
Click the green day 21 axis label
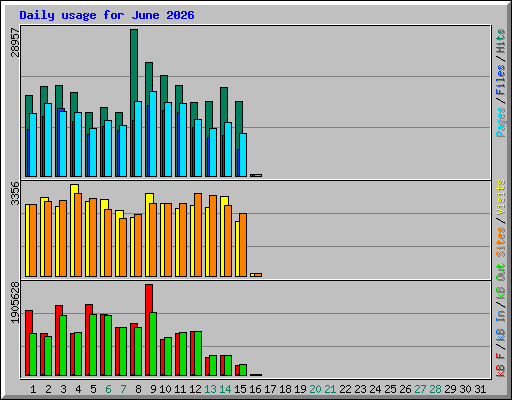pos(330,389)
